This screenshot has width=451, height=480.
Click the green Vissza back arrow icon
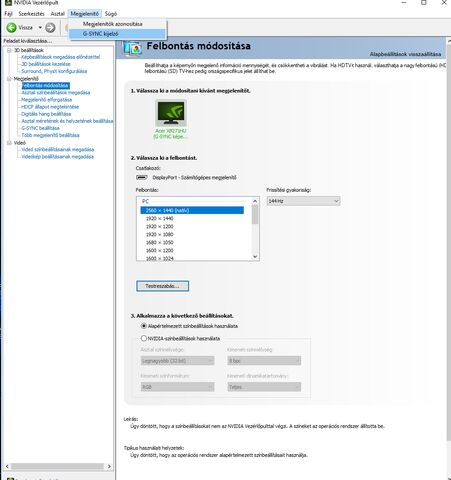pos(11,27)
